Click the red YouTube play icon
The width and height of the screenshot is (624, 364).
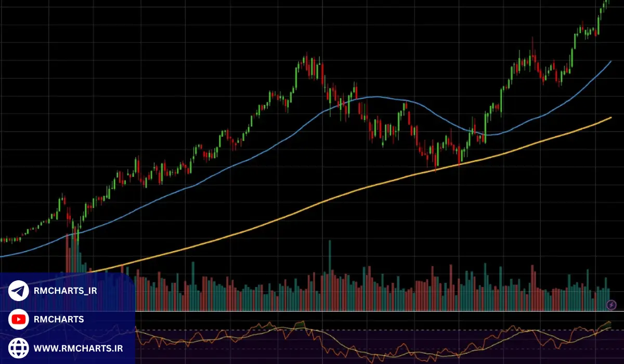point(19,319)
